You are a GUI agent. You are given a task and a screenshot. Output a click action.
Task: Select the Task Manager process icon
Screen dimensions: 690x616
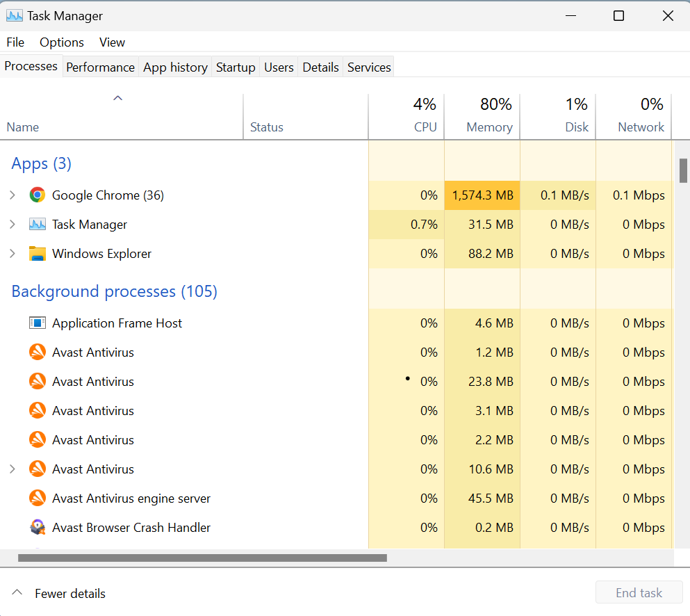click(38, 225)
